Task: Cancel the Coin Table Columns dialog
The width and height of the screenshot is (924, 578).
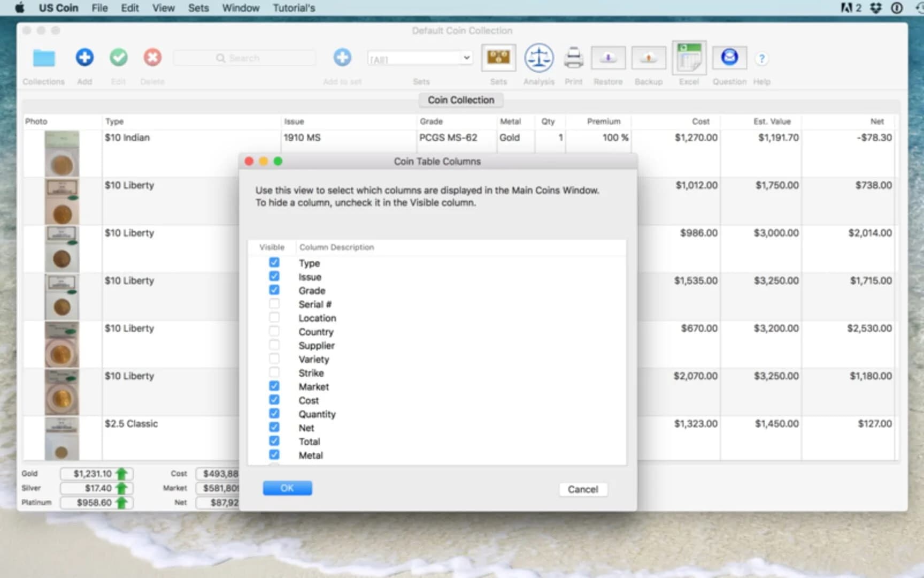Action: click(582, 489)
